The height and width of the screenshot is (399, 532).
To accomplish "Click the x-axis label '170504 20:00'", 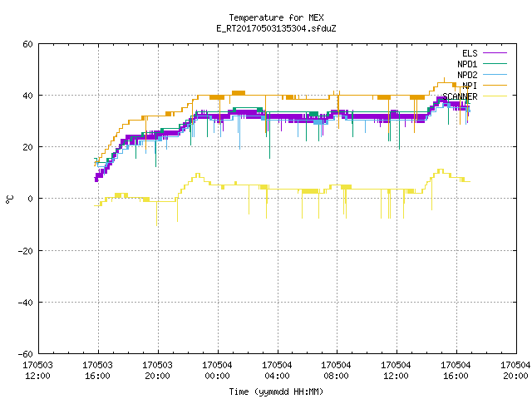I will click(x=515, y=371).
